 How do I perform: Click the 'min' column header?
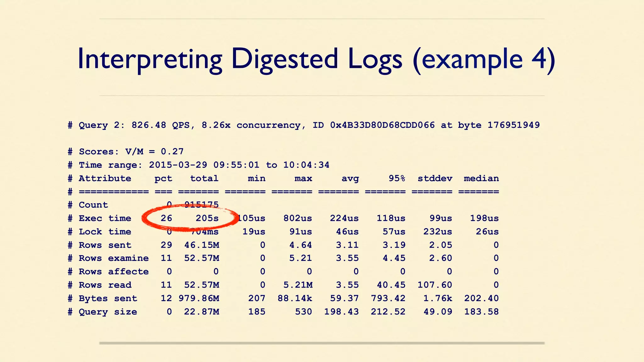pyautogui.click(x=257, y=178)
